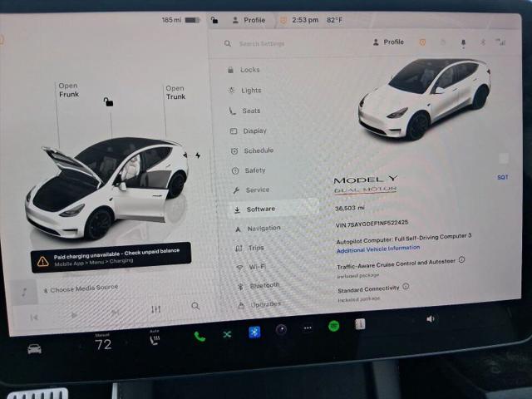This screenshot has width=532, height=399.
Task: Tap the Model Y vehicle name
Action: coord(366,180)
